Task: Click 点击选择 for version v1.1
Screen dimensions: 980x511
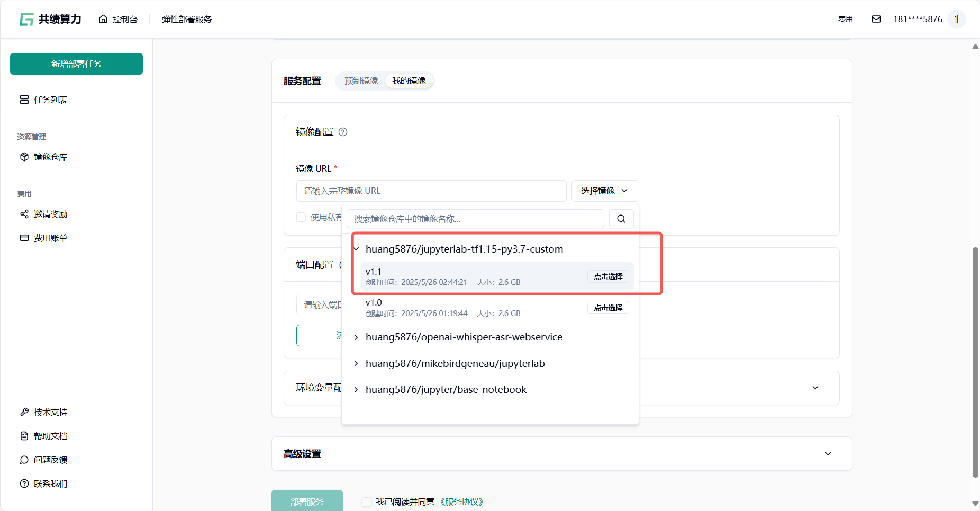Action: tap(608, 276)
